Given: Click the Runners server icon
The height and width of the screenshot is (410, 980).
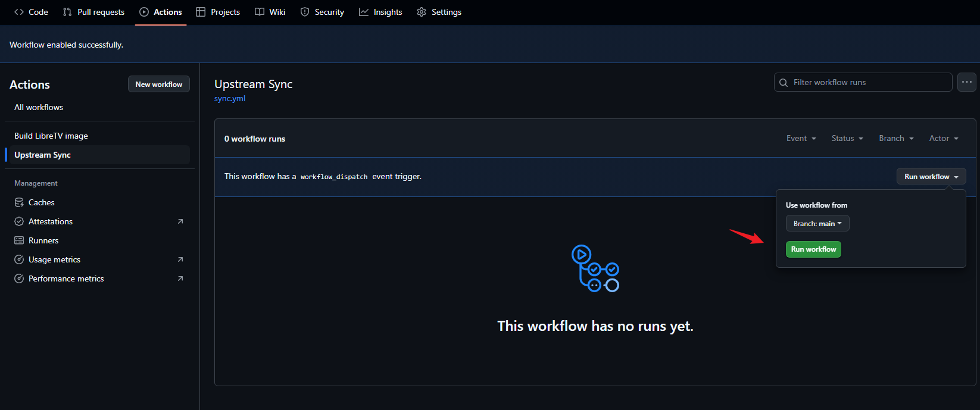Looking at the screenshot, I should click(19, 240).
